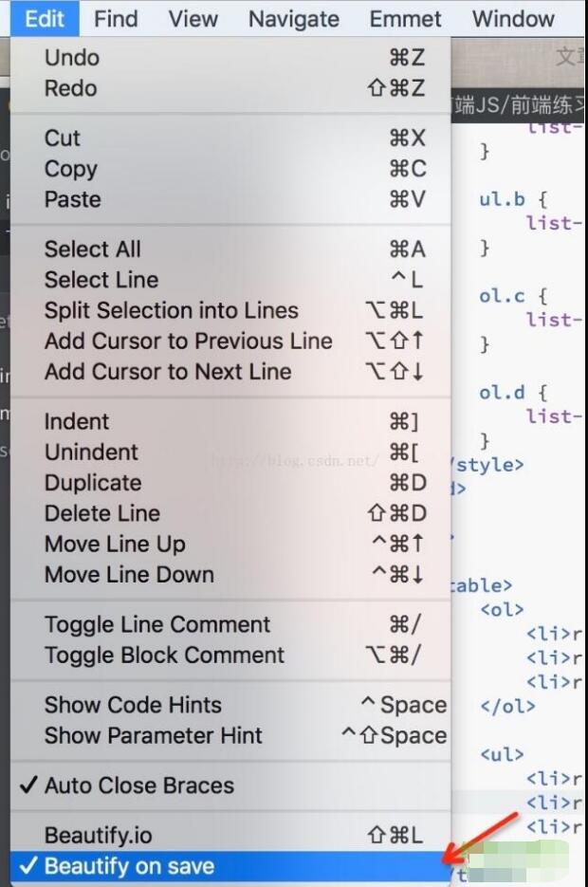Click Split Selection into Lines
The height and width of the screenshot is (887, 588).
pos(172,310)
